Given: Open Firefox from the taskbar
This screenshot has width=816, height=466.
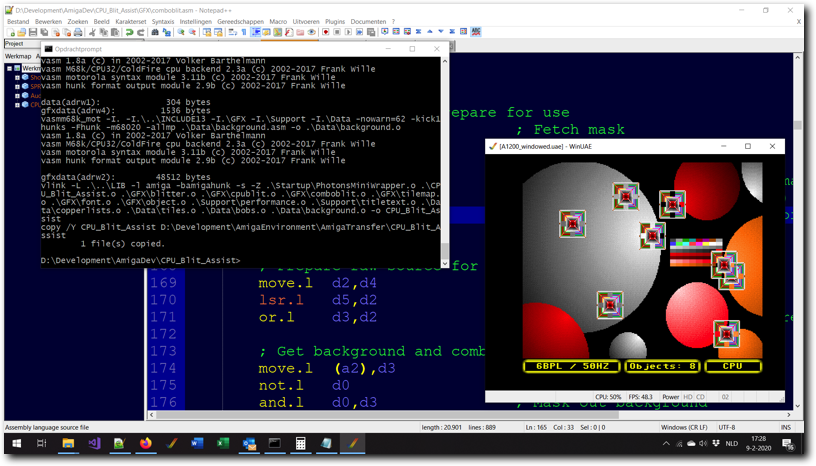Looking at the screenshot, I should [146, 444].
